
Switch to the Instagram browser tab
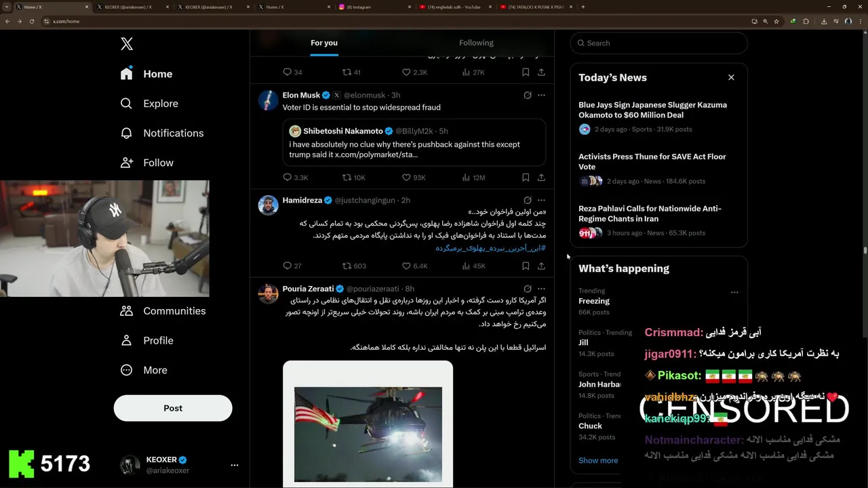pos(375,7)
